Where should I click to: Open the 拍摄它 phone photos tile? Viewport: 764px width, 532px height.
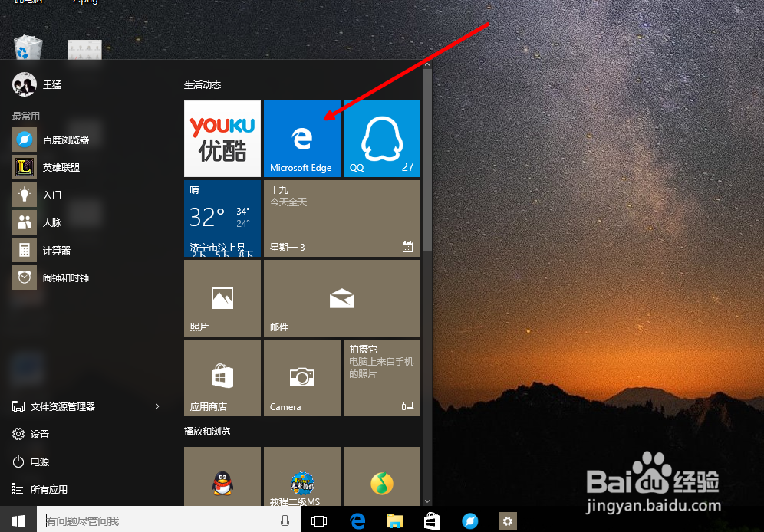382,378
